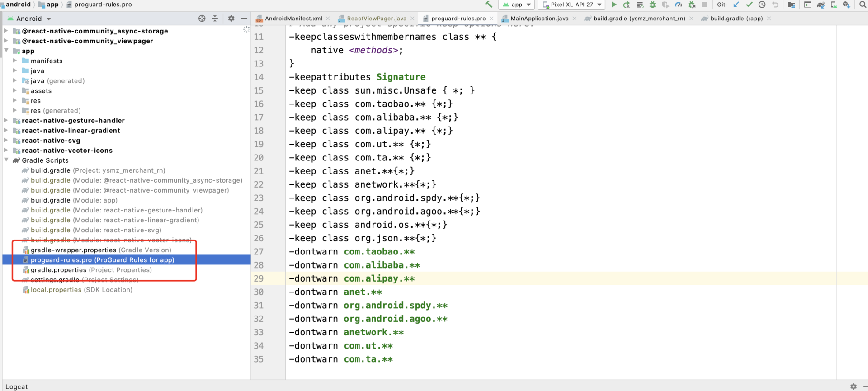The image size is (868, 391).
Task: Open the AVD Manager icon
Action: click(x=834, y=5)
